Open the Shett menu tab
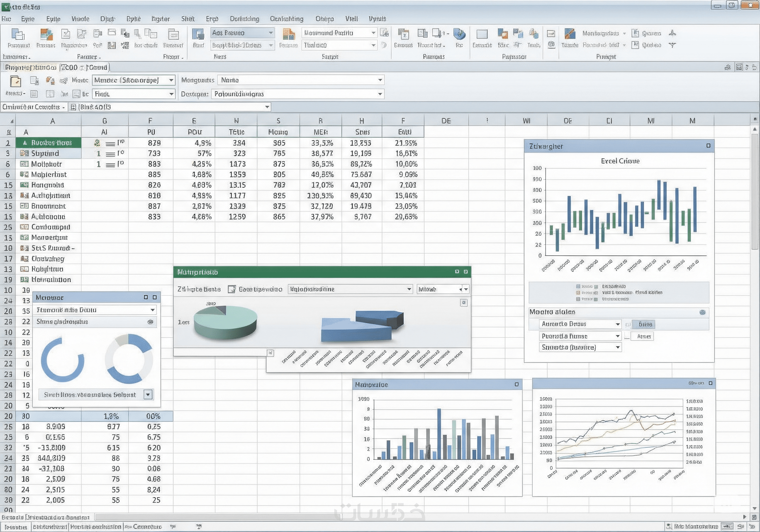760x532 pixels. click(188, 19)
